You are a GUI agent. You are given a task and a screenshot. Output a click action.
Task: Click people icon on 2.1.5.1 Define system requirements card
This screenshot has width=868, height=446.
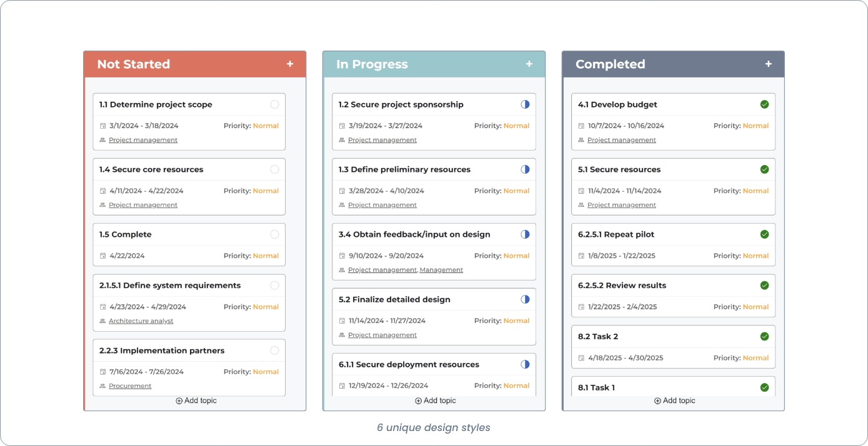pyautogui.click(x=102, y=321)
